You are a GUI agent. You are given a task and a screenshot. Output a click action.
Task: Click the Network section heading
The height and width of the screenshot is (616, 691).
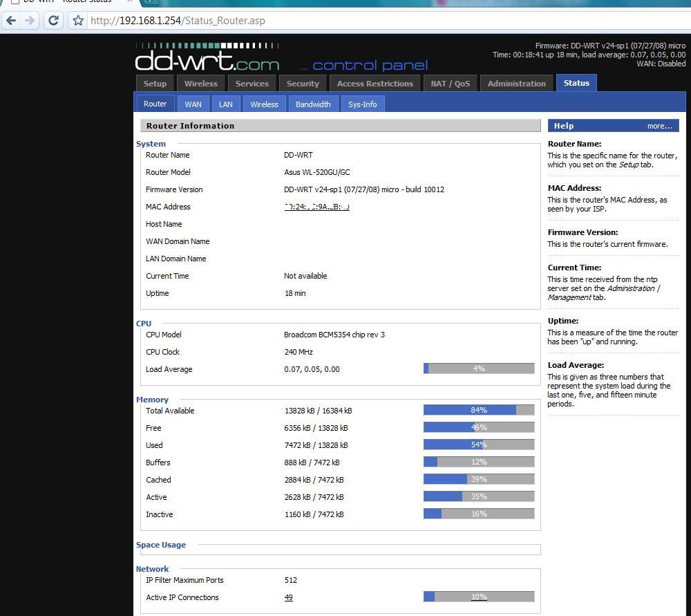coord(152,569)
